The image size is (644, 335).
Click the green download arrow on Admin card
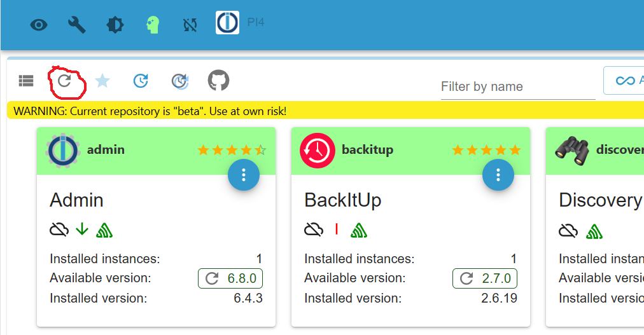click(81, 229)
